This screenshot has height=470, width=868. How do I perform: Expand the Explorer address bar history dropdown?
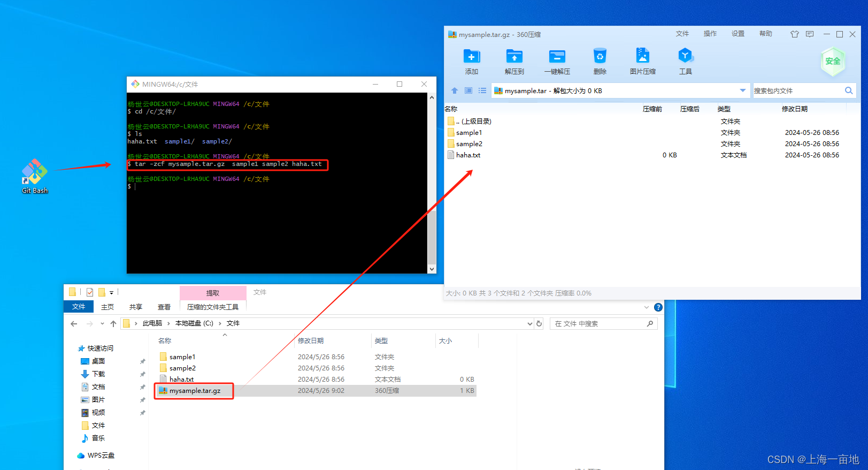[529, 323]
